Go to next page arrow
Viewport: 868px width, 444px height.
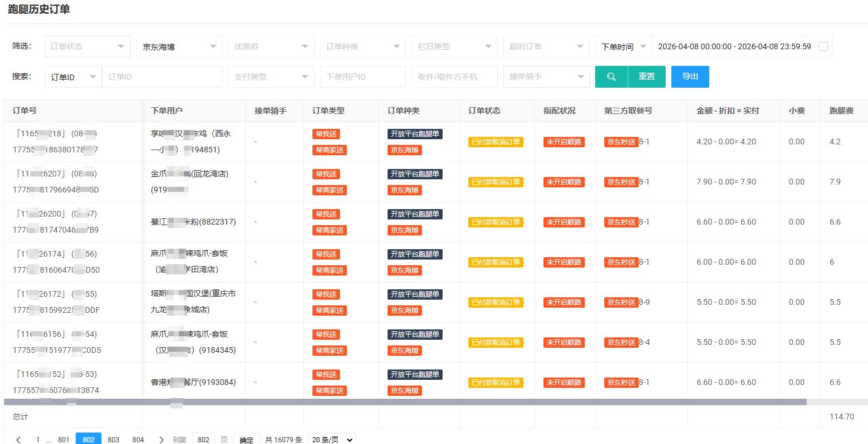(161, 439)
